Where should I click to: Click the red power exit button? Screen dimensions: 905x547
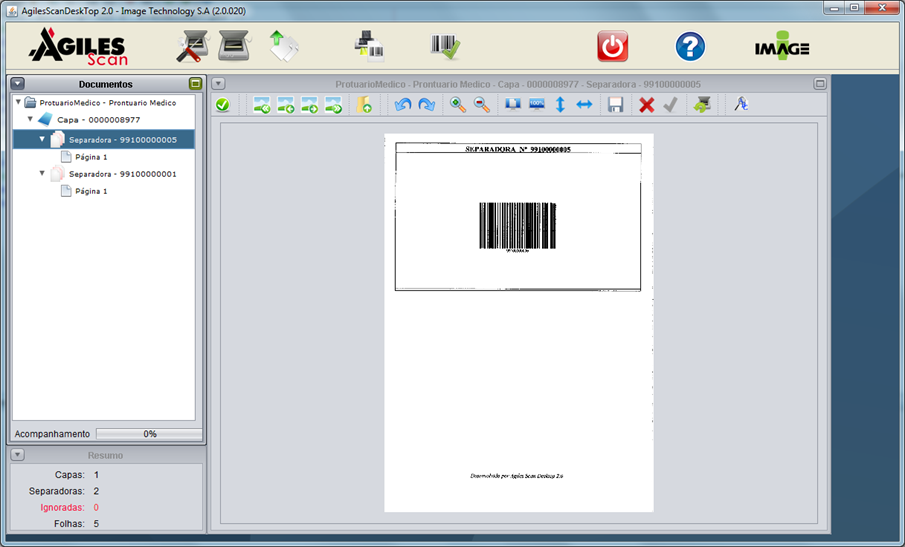(x=612, y=46)
